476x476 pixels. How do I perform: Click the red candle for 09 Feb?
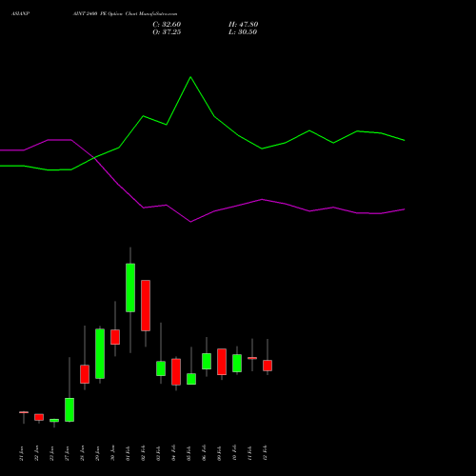tap(222, 362)
